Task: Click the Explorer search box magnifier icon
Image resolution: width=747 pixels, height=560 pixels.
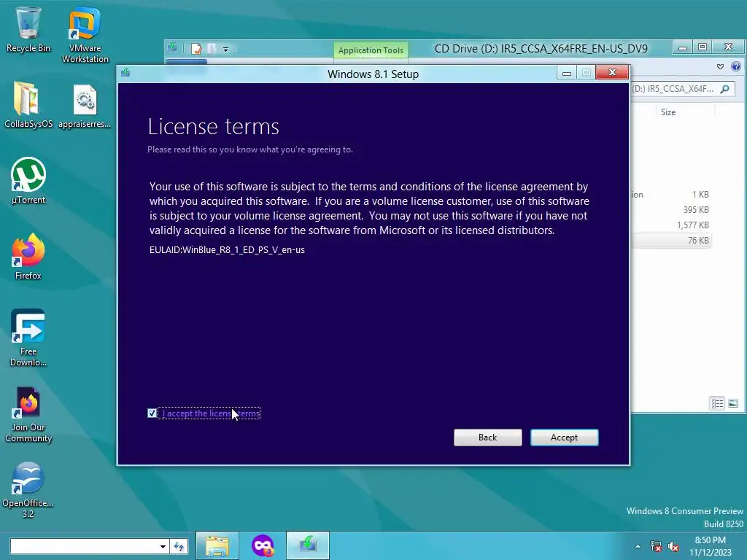Action: click(x=725, y=88)
